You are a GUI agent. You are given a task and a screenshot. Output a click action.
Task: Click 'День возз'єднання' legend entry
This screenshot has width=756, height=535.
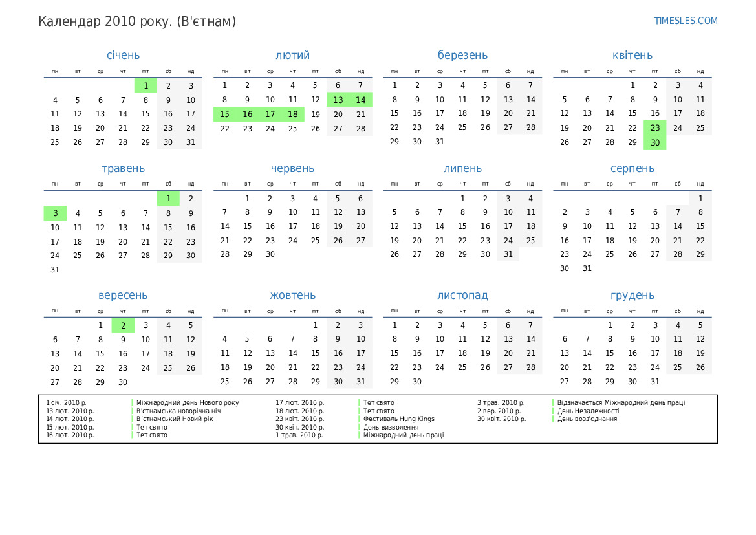click(x=587, y=419)
